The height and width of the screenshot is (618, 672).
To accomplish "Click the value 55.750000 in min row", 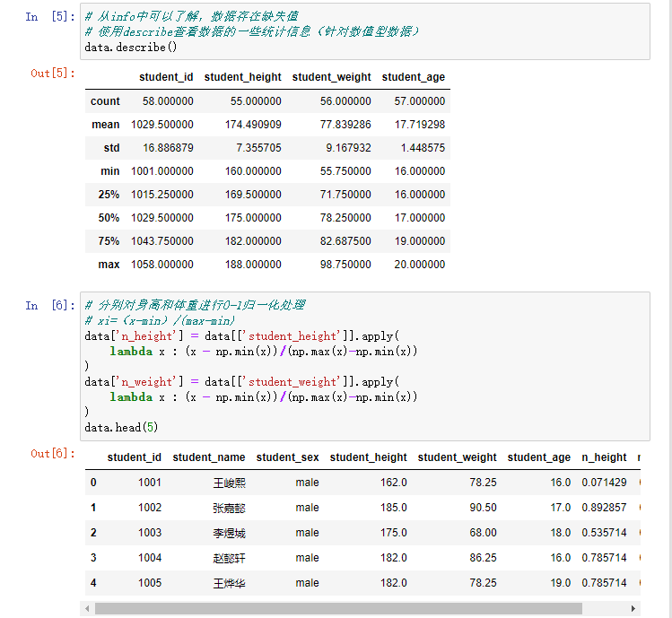I will 345,171.
